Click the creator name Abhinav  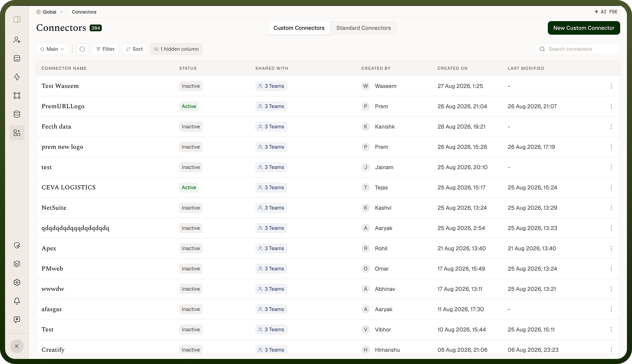click(385, 289)
